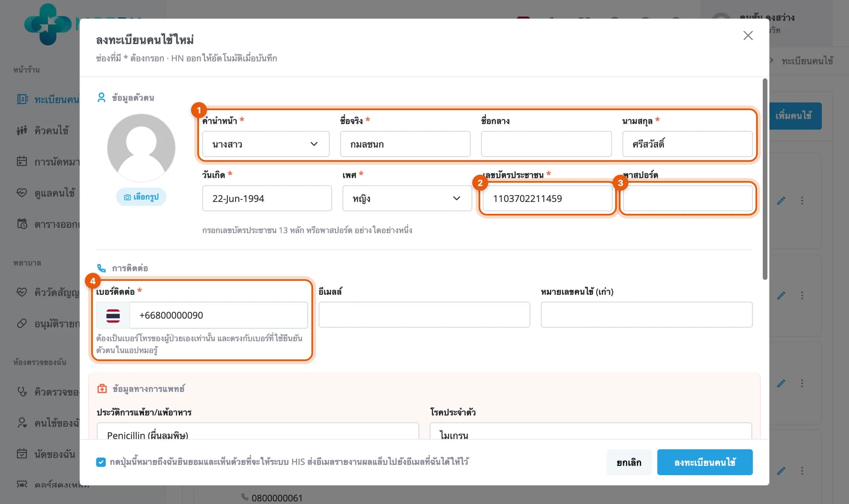Click the นามสกุล surname field
Screen dimensions: 849x504
click(x=687, y=144)
